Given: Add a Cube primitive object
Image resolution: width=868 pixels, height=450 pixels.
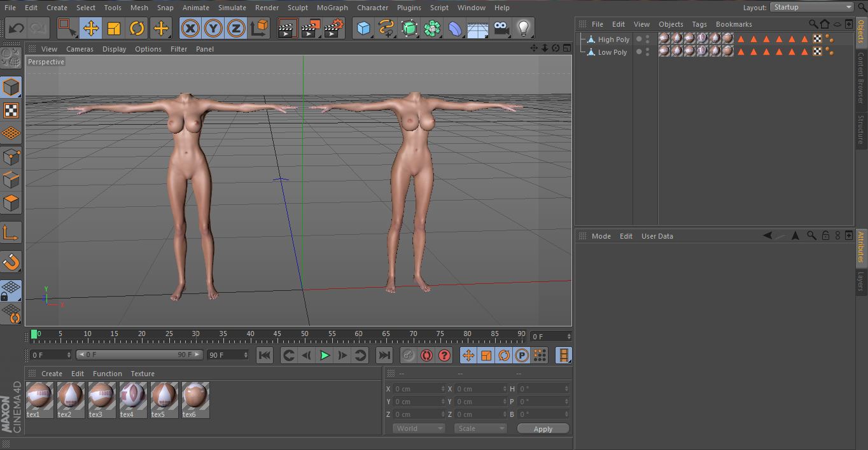Looking at the screenshot, I should (x=363, y=28).
